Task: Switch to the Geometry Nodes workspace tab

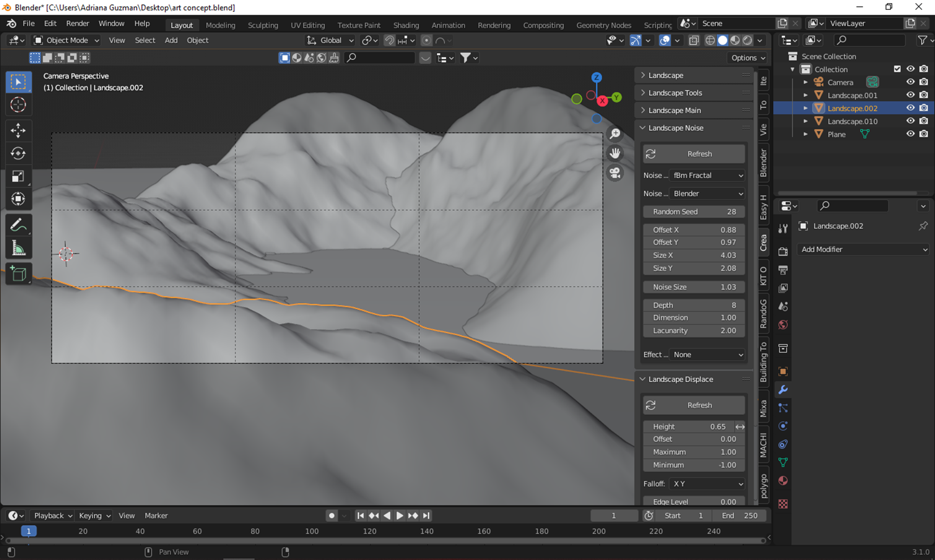Action: 604,25
